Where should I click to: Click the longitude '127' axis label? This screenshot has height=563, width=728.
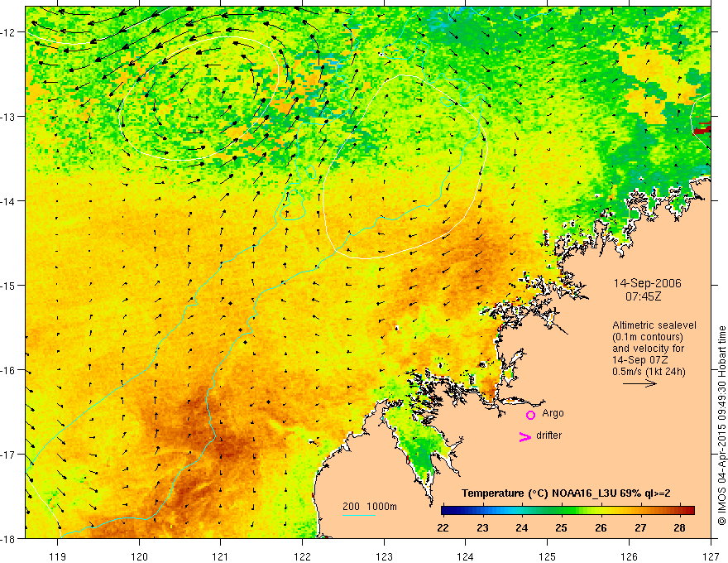[x=711, y=556]
